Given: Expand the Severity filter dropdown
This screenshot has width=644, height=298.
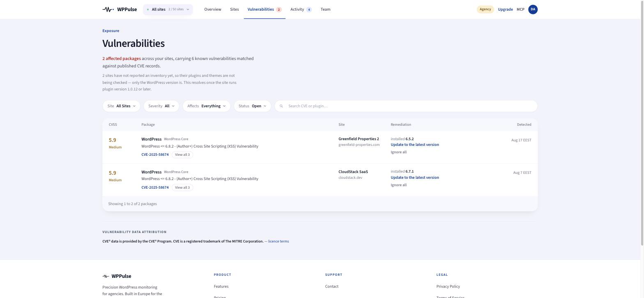Looking at the screenshot, I should (x=161, y=106).
